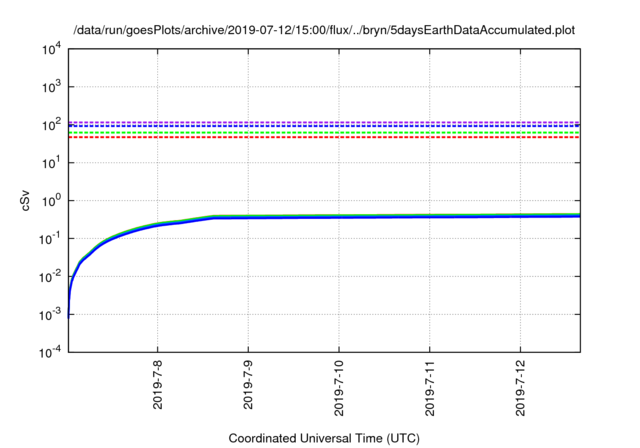This screenshot has height=448, width=640.
Task: Click the 10^2 y-axis label
Action: pyautogui.click(x=52, y=125)
